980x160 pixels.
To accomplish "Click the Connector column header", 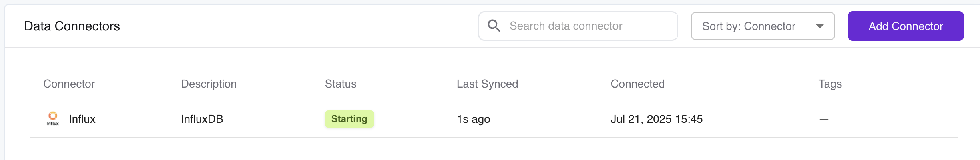I will point(69,84).
